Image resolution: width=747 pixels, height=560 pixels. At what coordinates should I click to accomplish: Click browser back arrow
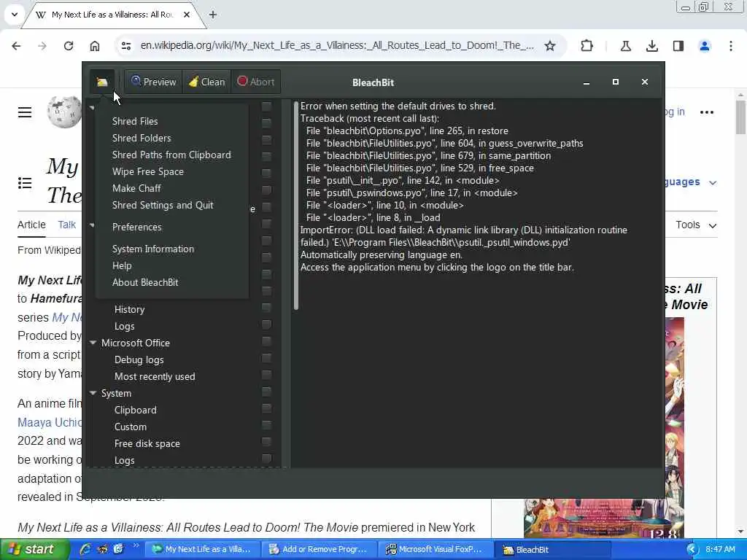coord(16,46)
